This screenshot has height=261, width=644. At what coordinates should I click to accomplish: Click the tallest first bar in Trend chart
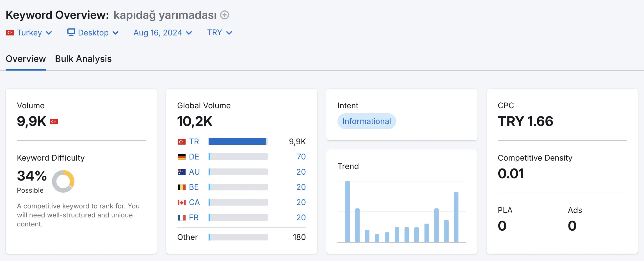[348, 211]
